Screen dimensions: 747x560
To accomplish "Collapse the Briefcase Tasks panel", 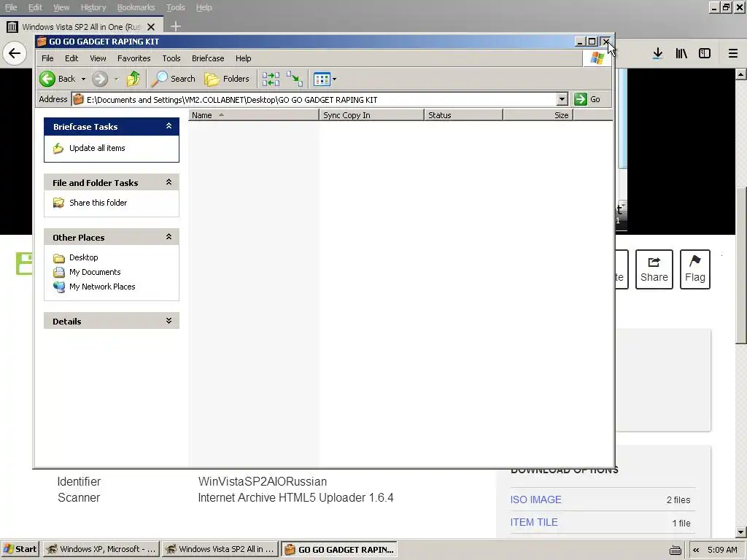I will coord(169,126).
